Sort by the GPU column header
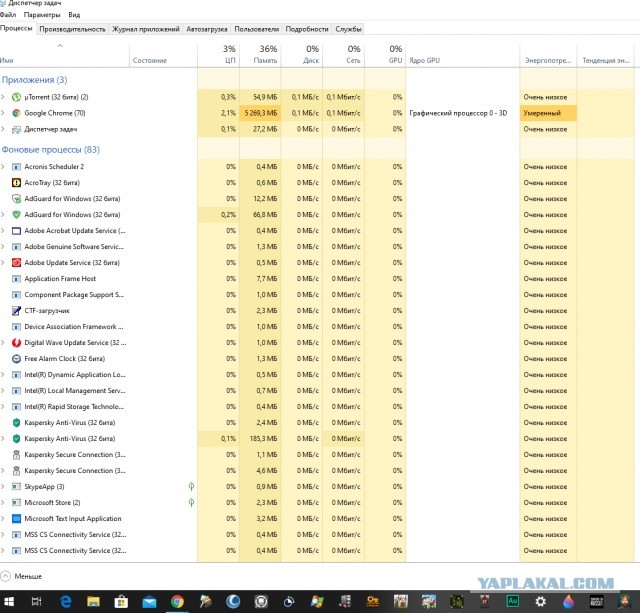The image size is (640, 613). (385, 54)
